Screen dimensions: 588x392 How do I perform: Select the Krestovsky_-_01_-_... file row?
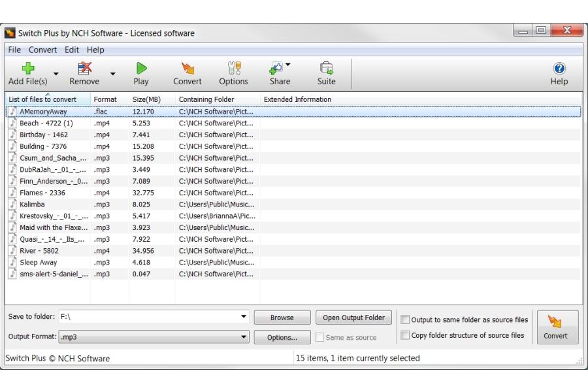point(293,216)
